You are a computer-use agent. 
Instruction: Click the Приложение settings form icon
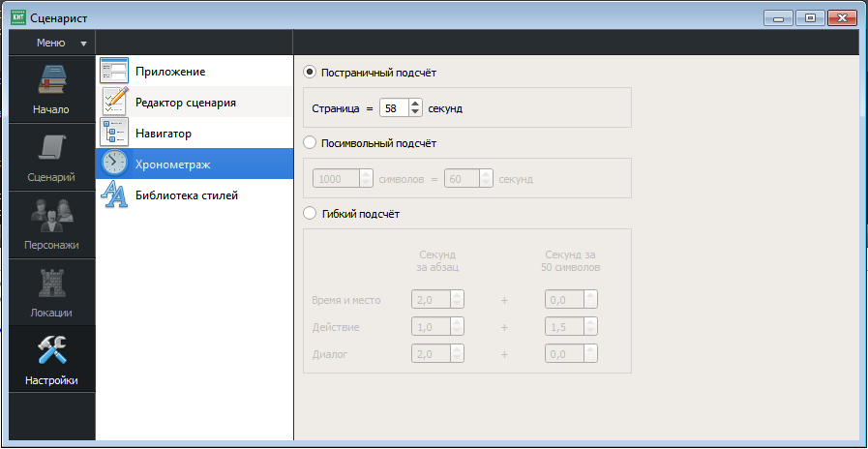[x=114, y=71]
